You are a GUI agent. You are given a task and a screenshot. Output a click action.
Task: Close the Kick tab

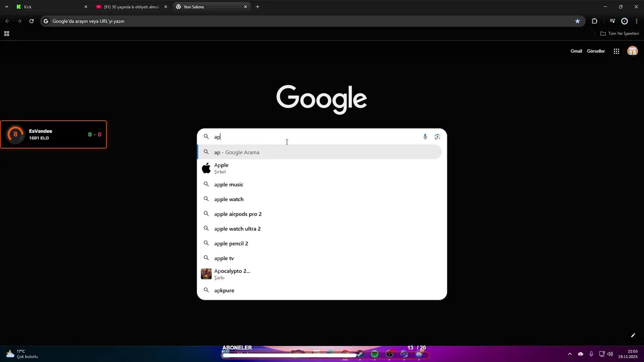click(86, 7)
